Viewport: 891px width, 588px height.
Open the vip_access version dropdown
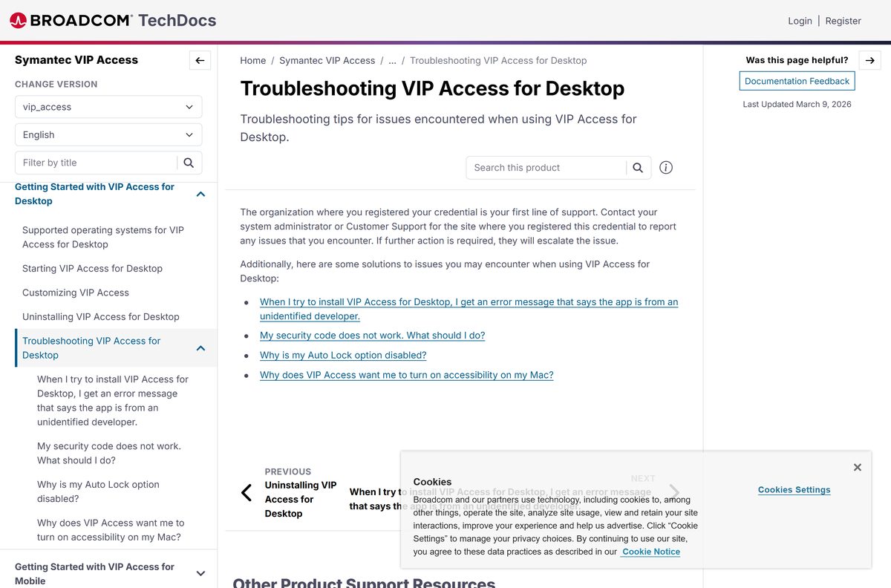pyautogui.click(x=108, y=107)
